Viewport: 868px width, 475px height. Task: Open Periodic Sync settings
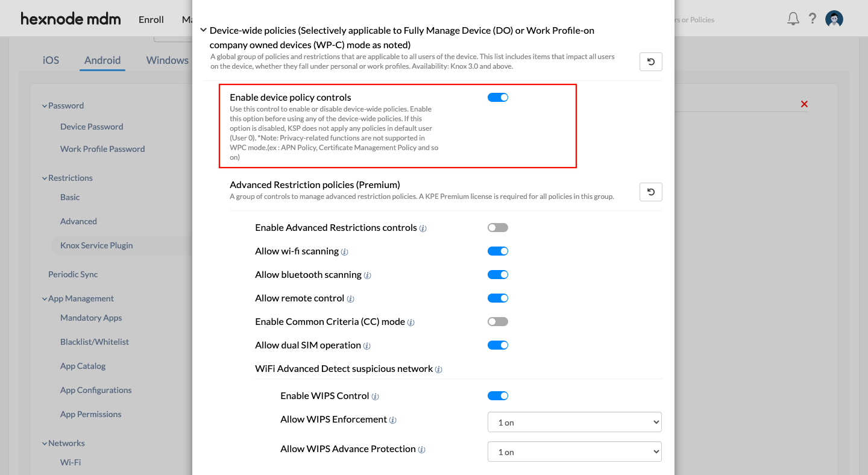click(73, 274)
